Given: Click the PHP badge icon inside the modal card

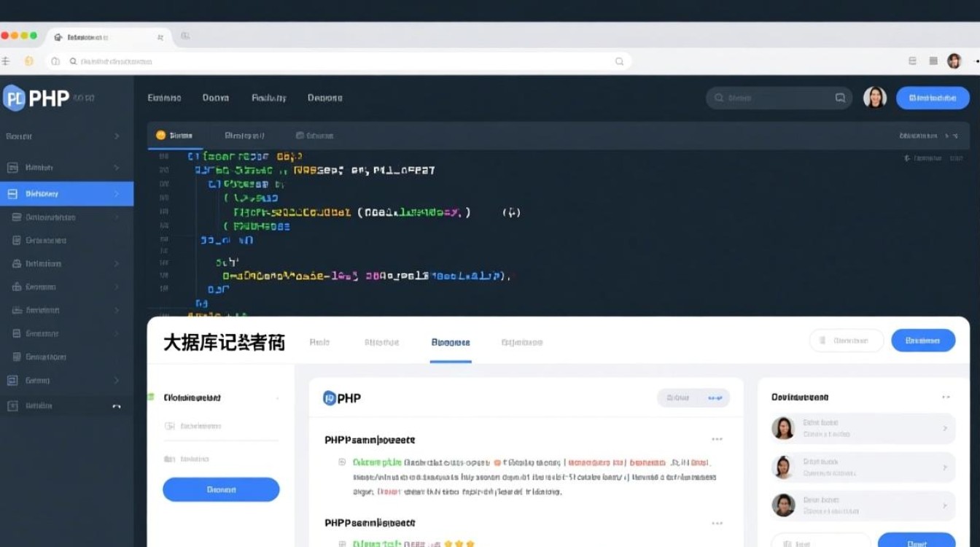Looking at the screenshot, I should 329,397.
